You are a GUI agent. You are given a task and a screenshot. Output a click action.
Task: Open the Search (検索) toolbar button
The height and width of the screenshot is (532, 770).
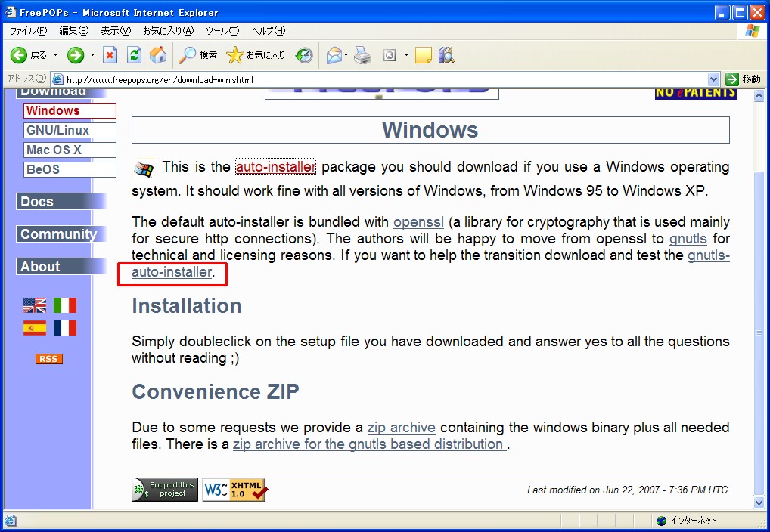pos(198,55)
